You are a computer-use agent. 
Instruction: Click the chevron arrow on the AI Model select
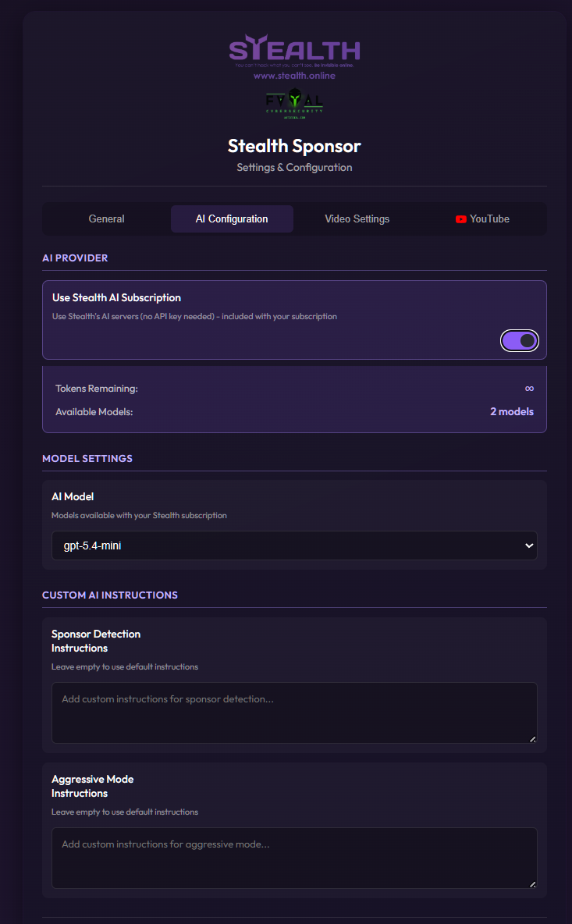click(529, 546)
